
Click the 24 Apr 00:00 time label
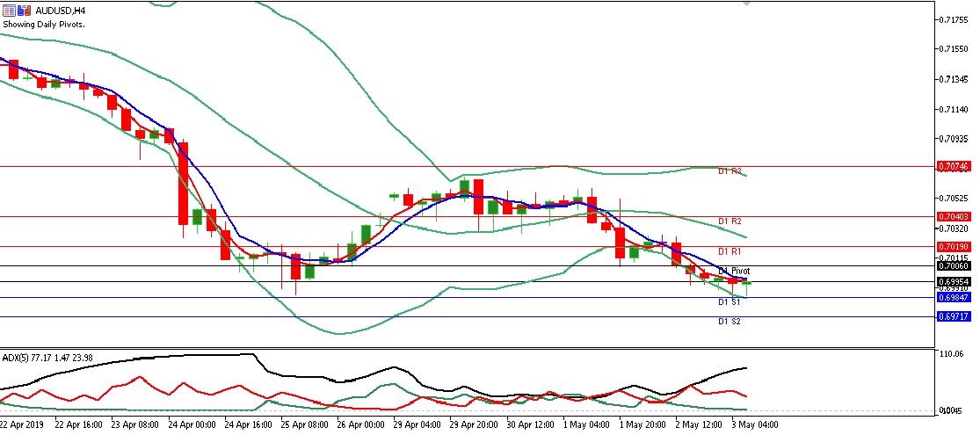click(x=192, y=425)
